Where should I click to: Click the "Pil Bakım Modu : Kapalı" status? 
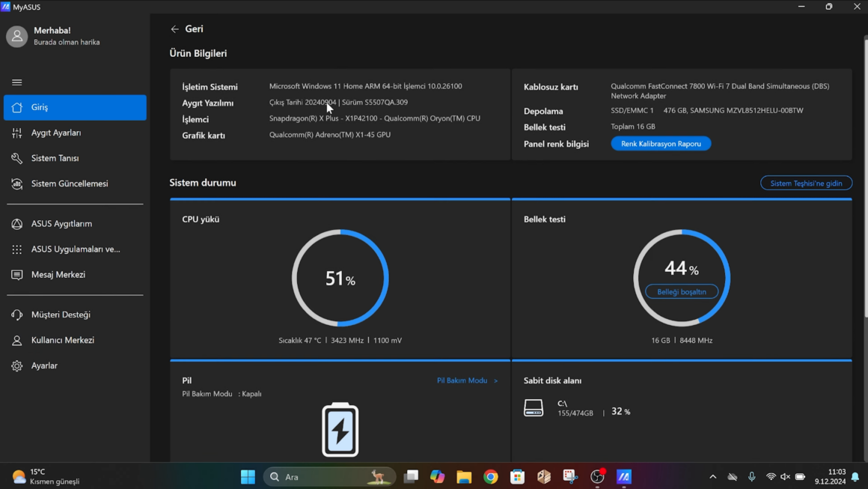pos(222,394)
